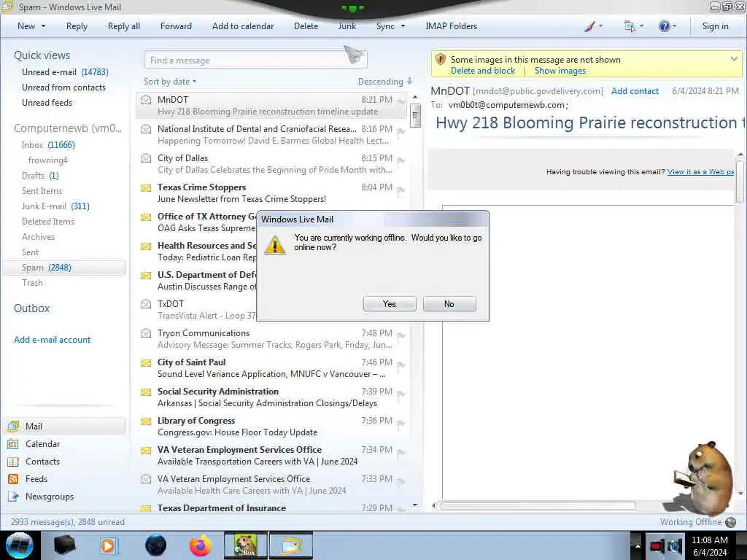Image resolution: width=747 pixels, height=560 pixels.
Task: Open the paintbrush colorizer menu icon
Action: 589,26
